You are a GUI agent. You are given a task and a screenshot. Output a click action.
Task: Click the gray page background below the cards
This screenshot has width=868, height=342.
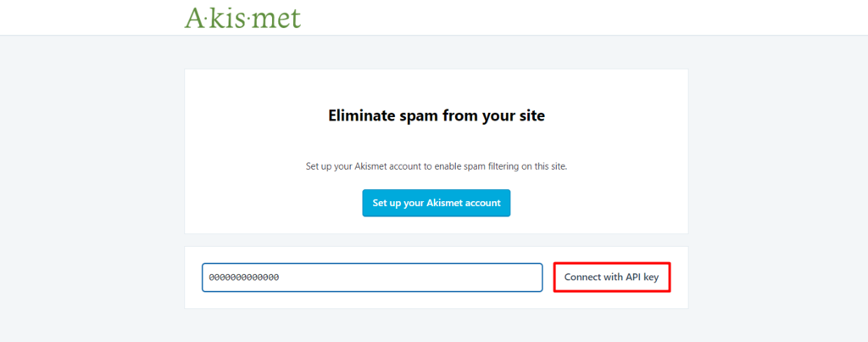(x=436, y=327)
